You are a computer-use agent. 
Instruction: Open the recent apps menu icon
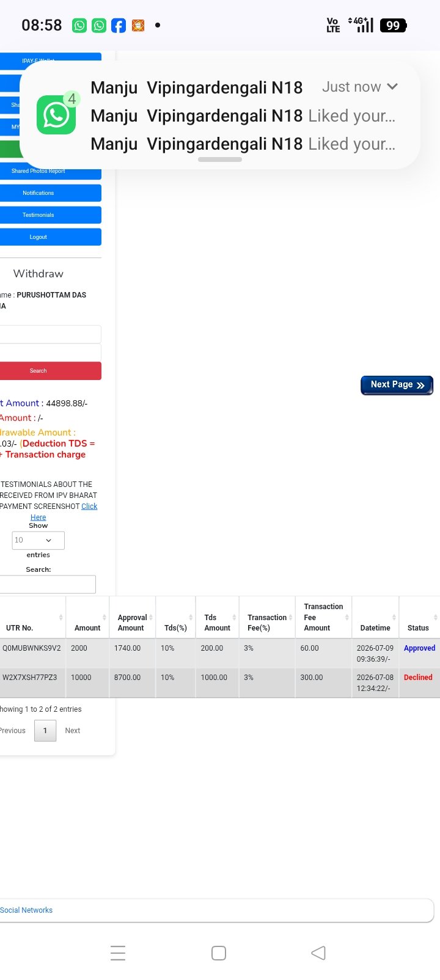click(x=118, y=953)
